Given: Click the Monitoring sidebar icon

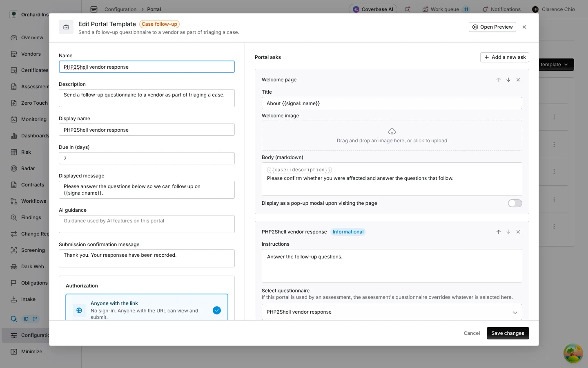Looking at the screenshot, I should [14, 119].
